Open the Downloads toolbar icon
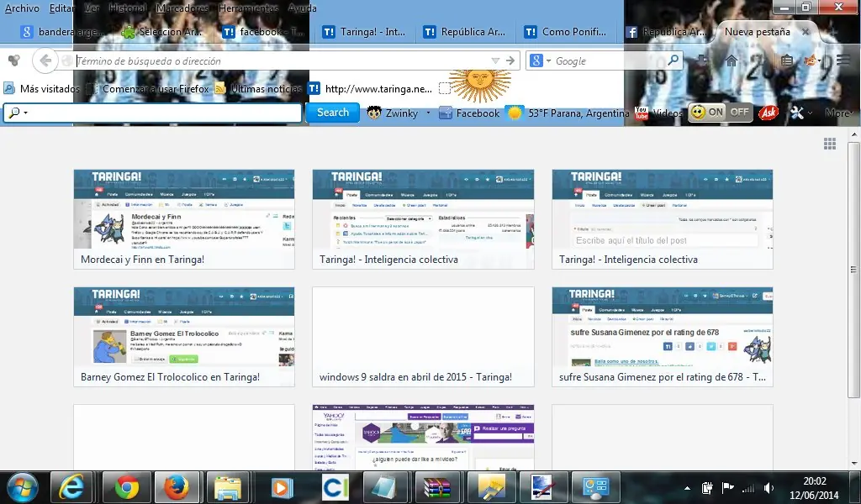Image resolution: width=861 pixels, height=504 pixels. click(x=702, y=60)
